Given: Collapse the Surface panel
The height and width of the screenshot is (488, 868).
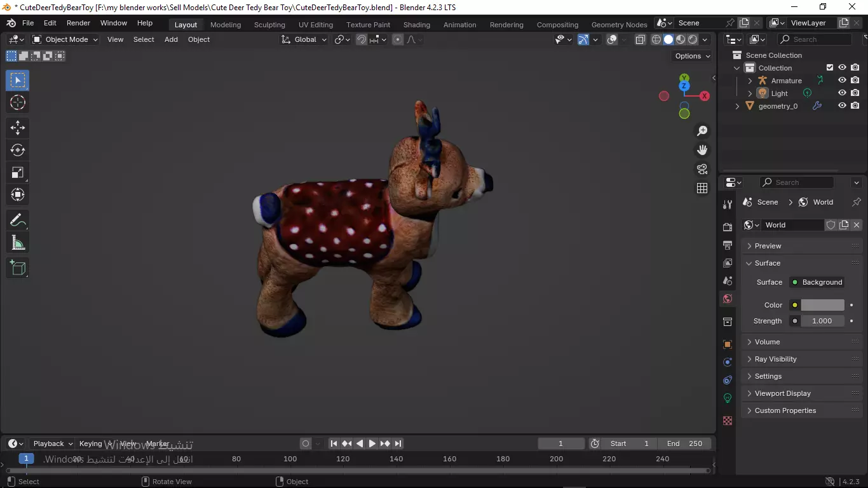Looking at the screenshot, I should (x=802, y=263).
